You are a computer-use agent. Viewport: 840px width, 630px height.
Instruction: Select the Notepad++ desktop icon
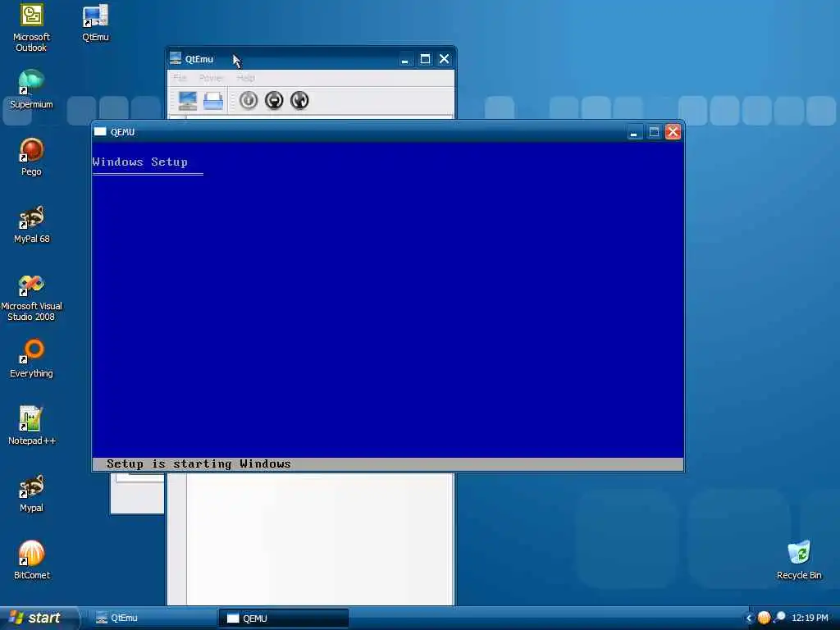(31, 426)
